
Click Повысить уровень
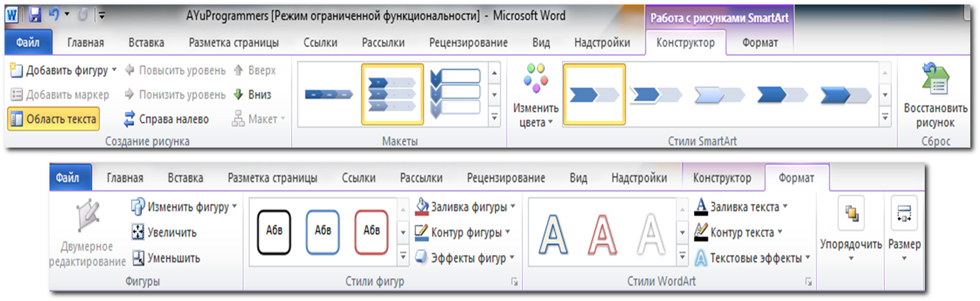point(174,70)
